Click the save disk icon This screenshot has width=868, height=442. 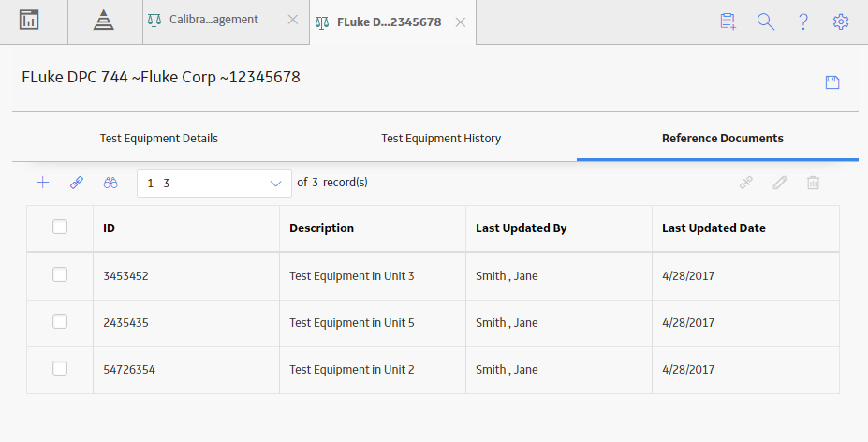(832, 82)
